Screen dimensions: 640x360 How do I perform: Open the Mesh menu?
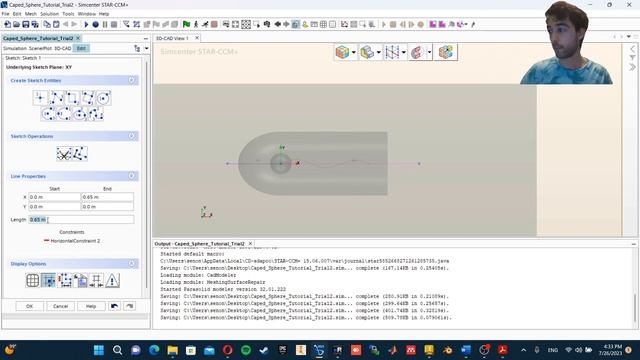coord(31,14)
